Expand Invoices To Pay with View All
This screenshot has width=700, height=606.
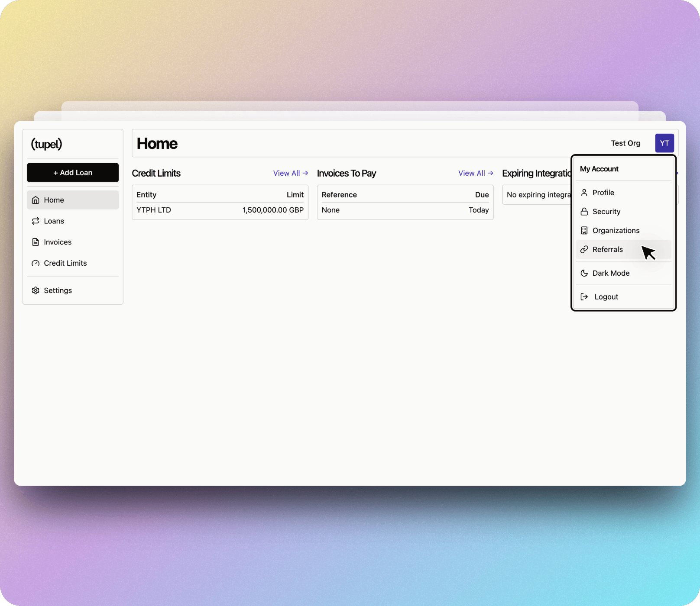click(475, 173)
